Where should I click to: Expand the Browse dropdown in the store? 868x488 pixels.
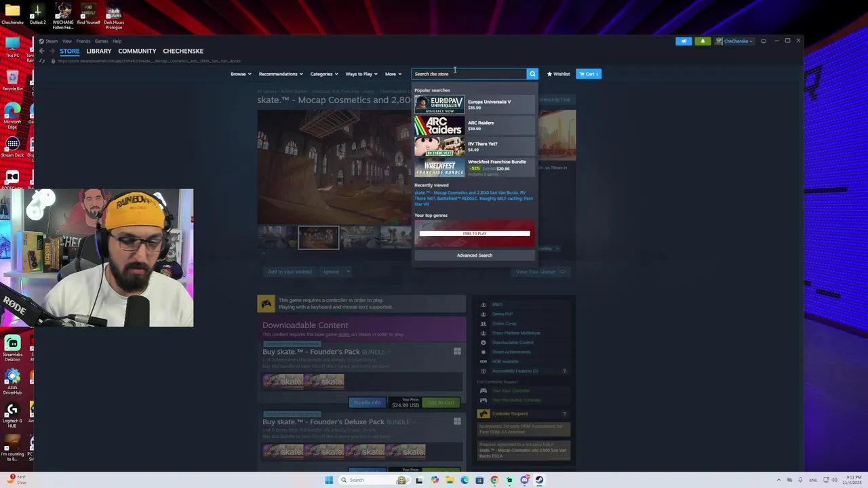(241, 74)
